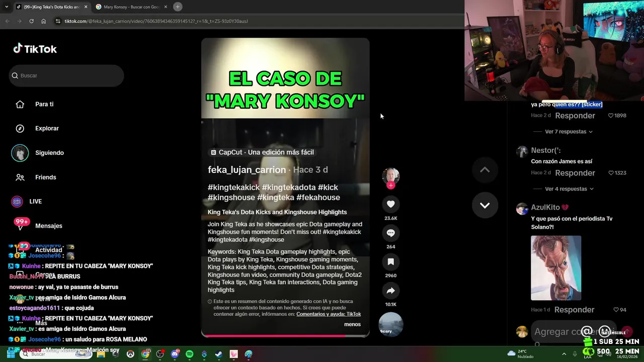
Task: Open the Friends section
Action: (x=45, y=177)
